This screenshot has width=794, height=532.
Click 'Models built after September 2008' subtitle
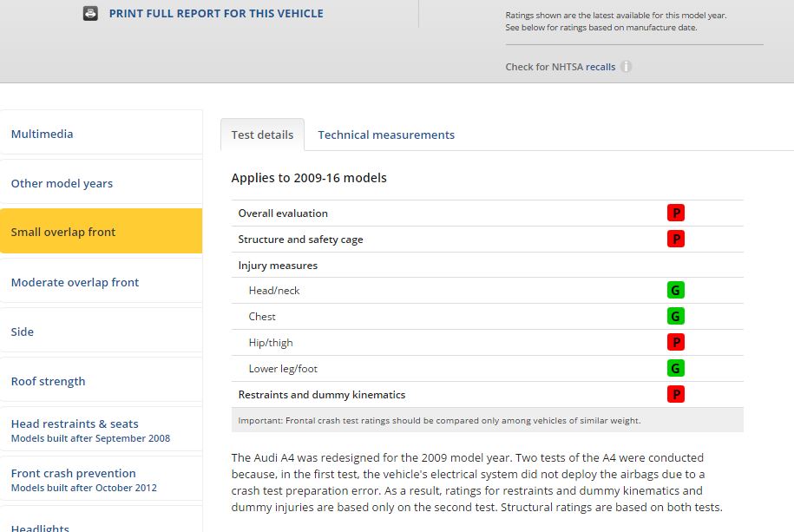90,438
